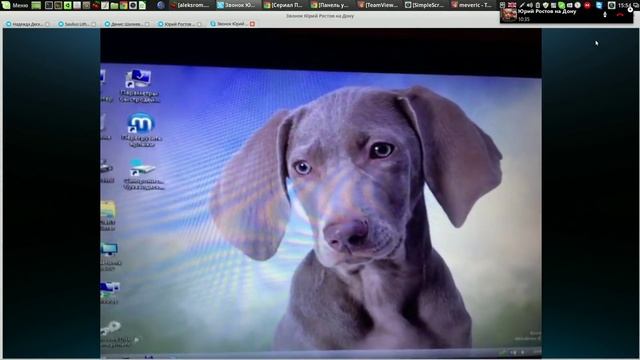Image resolution: width=640 pixels, height=360 pixels.
Task: Open the Меню button in the panel
Action: click(x=15, y=5)
